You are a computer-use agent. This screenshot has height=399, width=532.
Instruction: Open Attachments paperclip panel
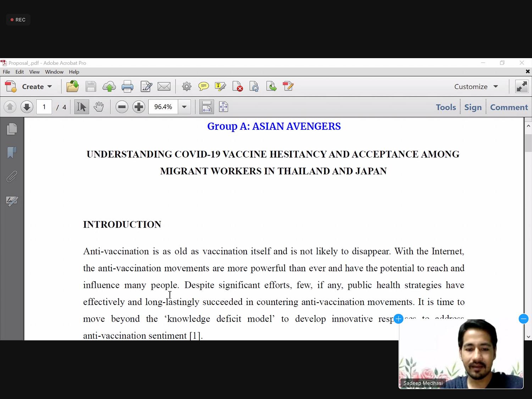coord(12,177)
